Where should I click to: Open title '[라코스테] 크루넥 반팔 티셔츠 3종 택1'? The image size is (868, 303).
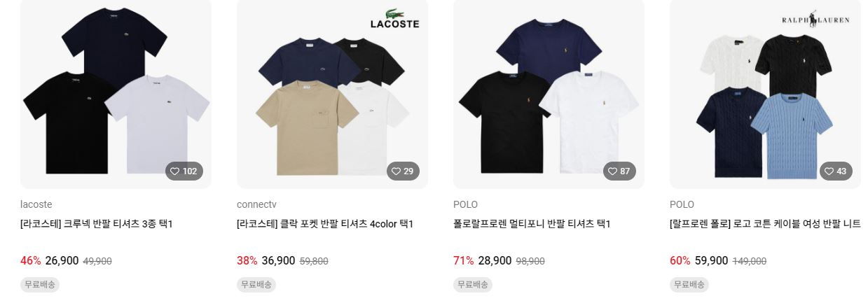click(x=97, y=224)
